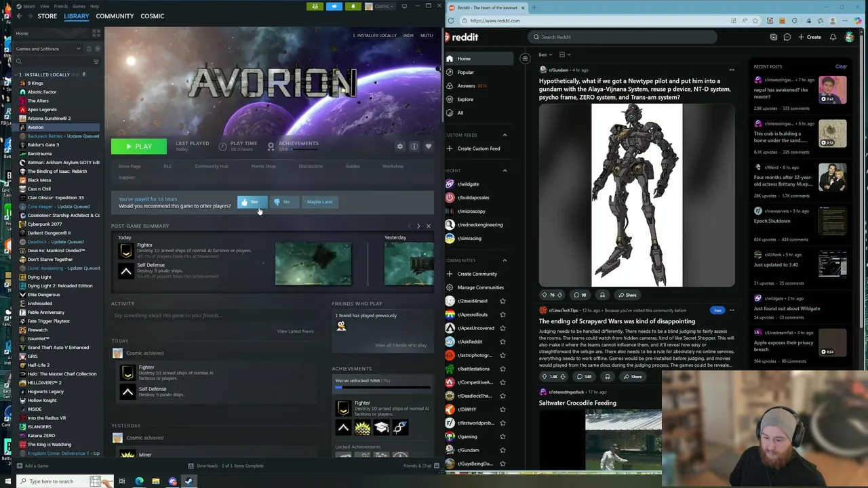
Task: Click the achievements progress bar
Action: point(383,388)
